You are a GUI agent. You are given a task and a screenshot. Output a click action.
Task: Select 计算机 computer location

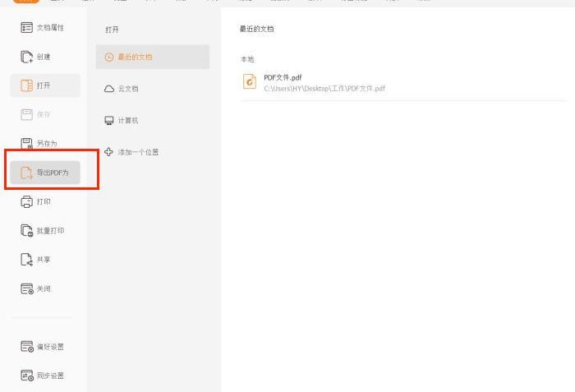click(x=128, y=121)
